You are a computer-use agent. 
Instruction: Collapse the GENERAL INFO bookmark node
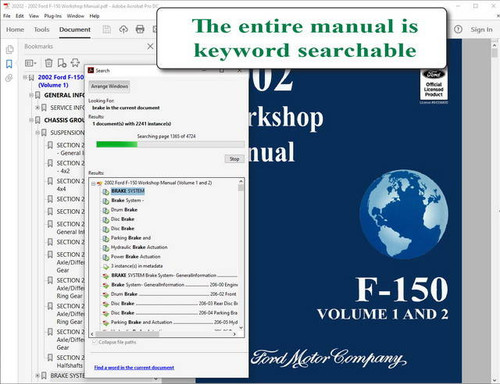pos(31,95)
